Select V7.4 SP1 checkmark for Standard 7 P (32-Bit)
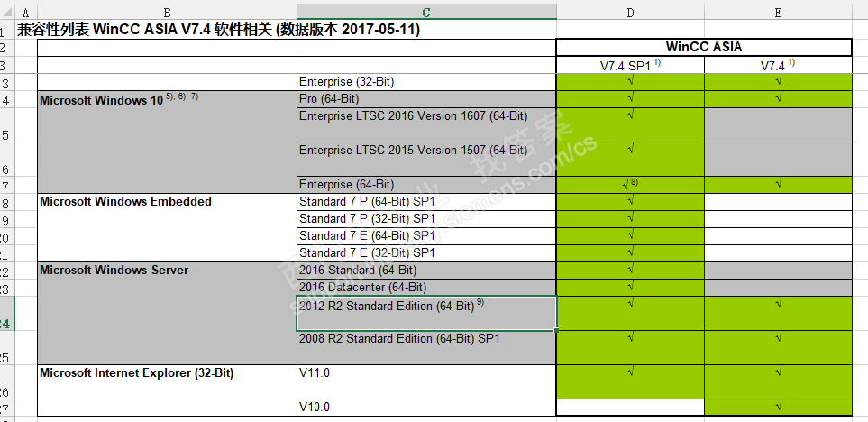 630,219
